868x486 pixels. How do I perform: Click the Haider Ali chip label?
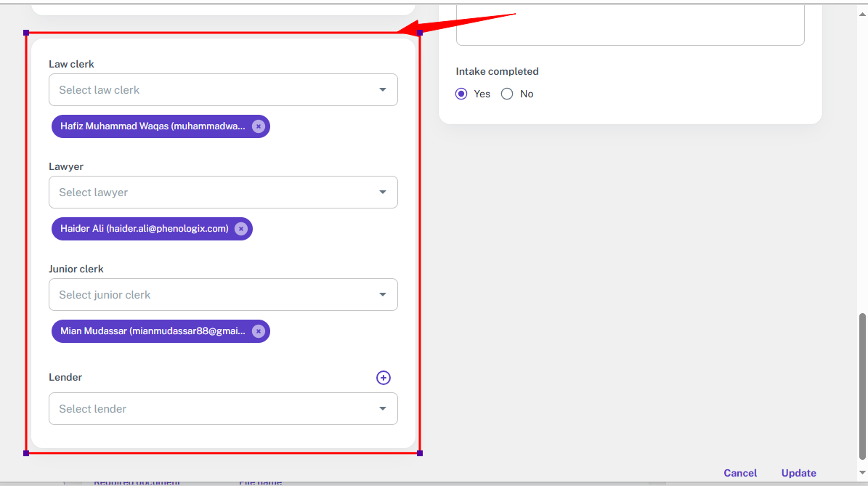(x=144, y=229)
